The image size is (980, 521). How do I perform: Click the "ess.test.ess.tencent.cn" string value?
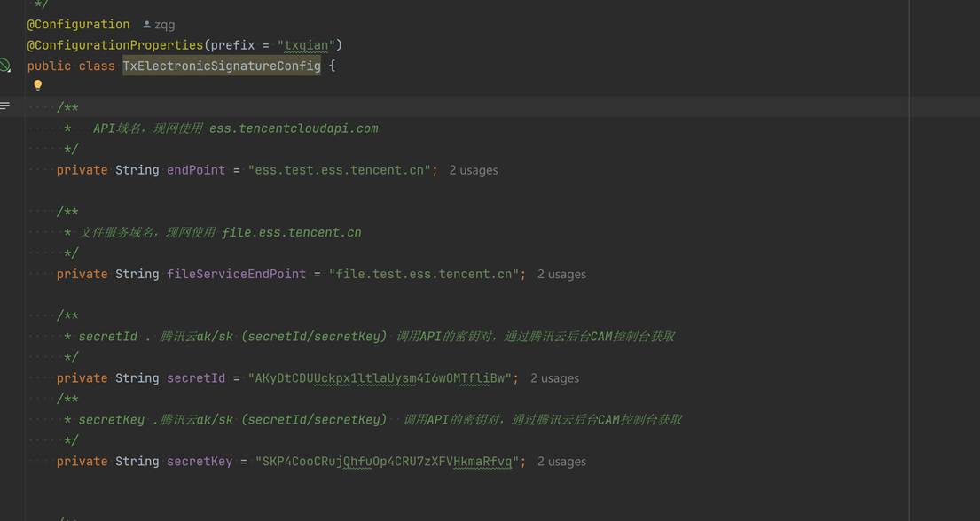pos(340,170)
